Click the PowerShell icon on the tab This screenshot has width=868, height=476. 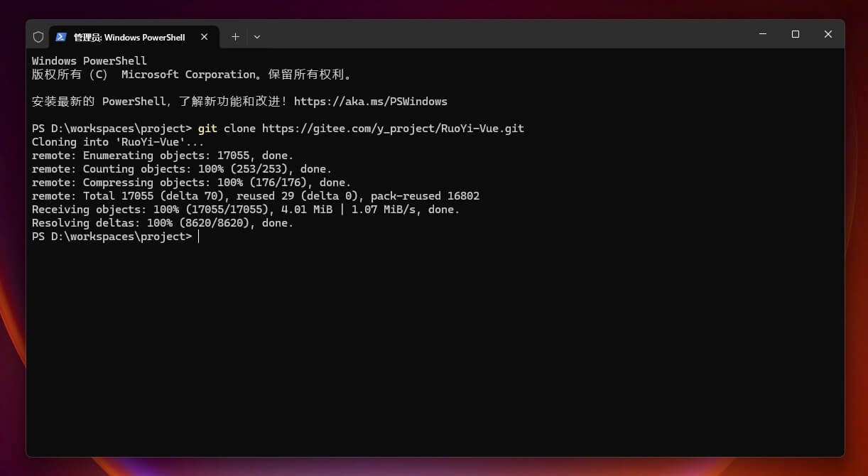pos(61,37)
